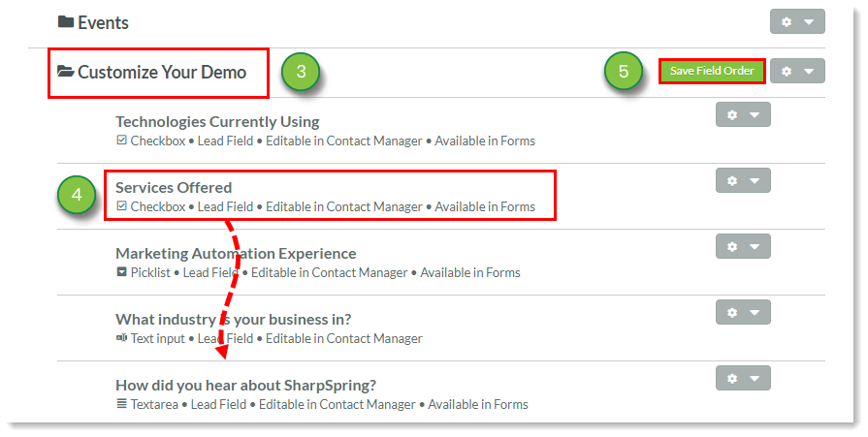Open gear menu for What industry field
868x437 pixels.
[x=743, y=312]
